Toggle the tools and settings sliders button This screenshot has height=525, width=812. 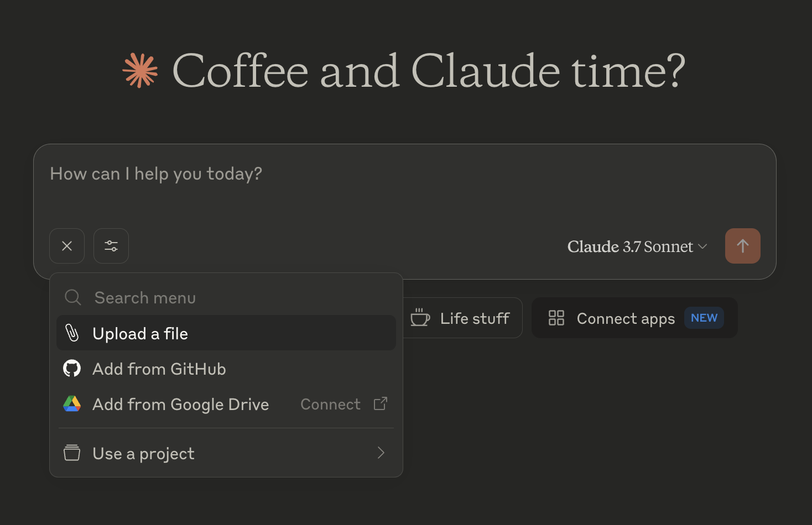[x=111, y=246]
